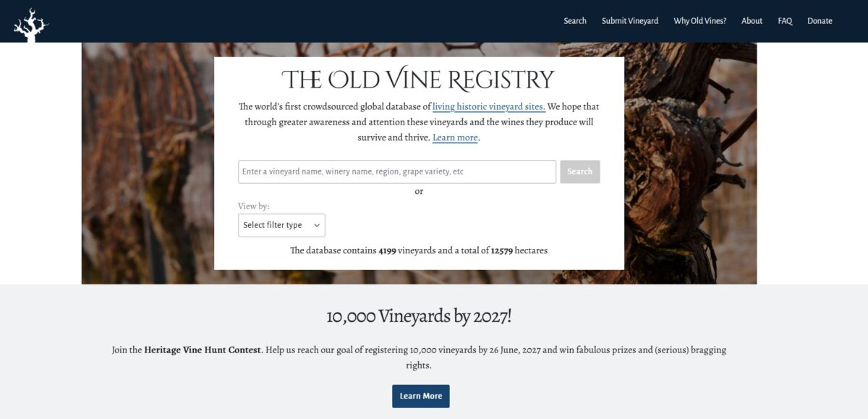Click the 10,000 Vineyards by 2027 heading
Viewport: 868px width, 419px height.
click(419, 316)
